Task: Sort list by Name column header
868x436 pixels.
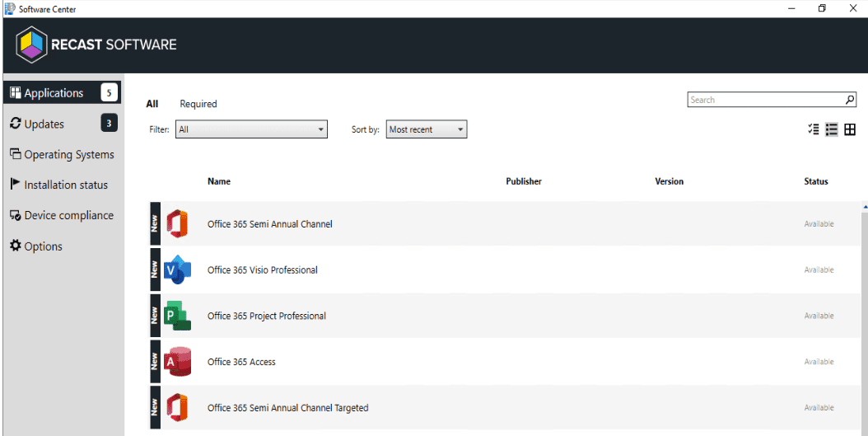Action: [x=219, y=181]
